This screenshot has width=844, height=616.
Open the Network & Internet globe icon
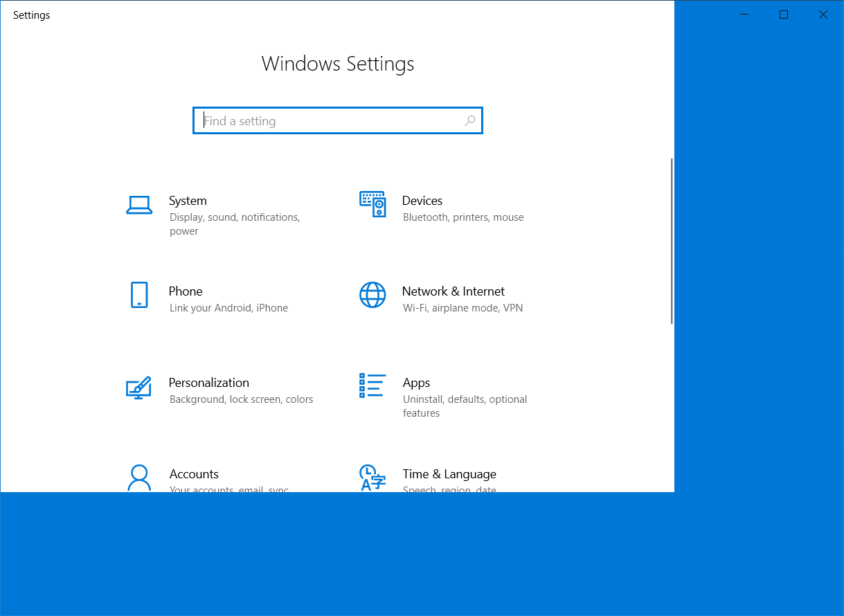tap(372, 295)
